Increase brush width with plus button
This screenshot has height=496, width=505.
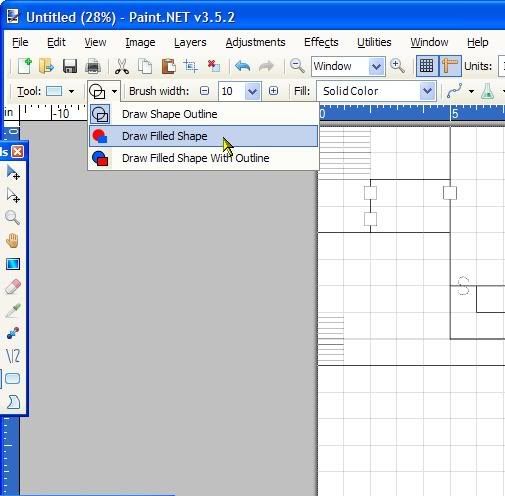point(273,91)
